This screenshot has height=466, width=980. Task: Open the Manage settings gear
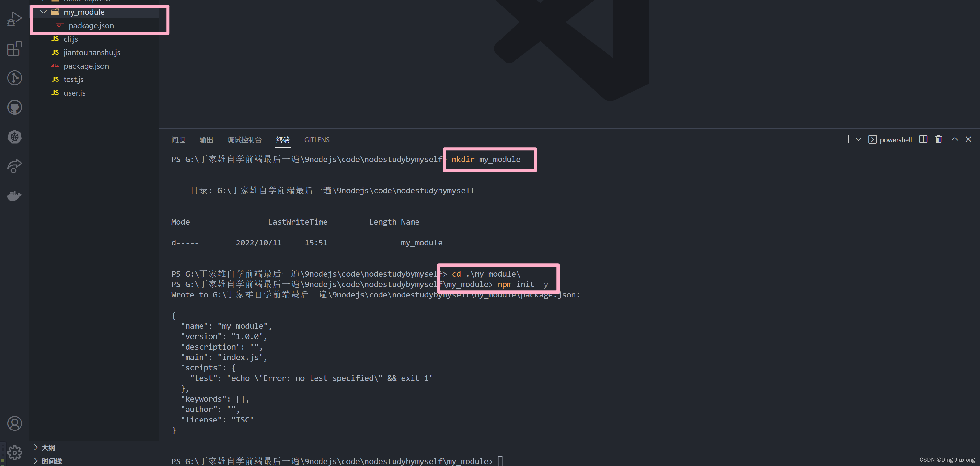pyautogui.click(x=14, y=453)
